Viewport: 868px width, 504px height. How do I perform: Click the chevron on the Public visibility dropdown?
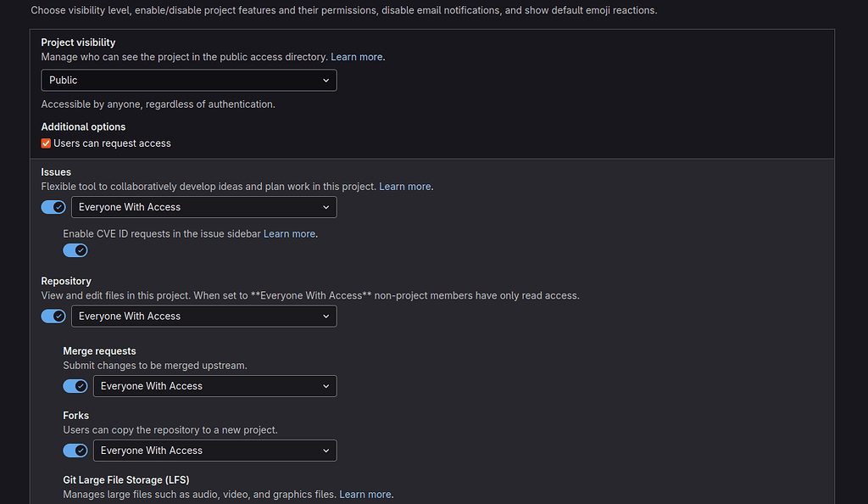click(325, 80)
